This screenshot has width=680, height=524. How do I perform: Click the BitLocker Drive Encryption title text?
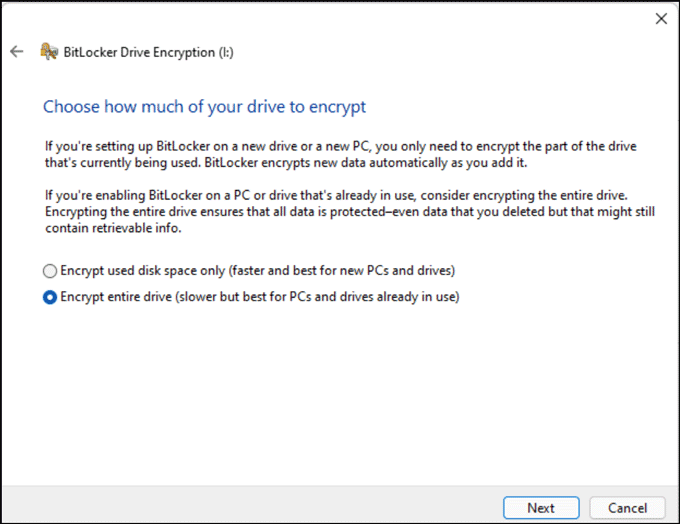coord(130,51)
